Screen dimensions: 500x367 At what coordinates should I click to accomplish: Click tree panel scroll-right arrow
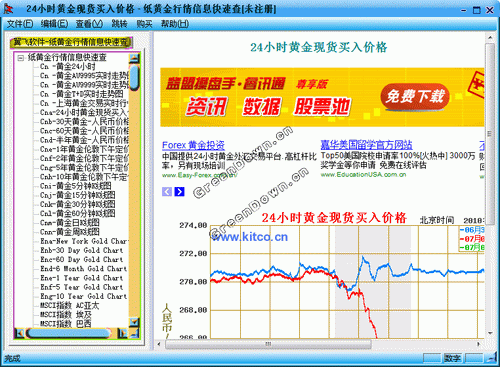tap(123, 333)
